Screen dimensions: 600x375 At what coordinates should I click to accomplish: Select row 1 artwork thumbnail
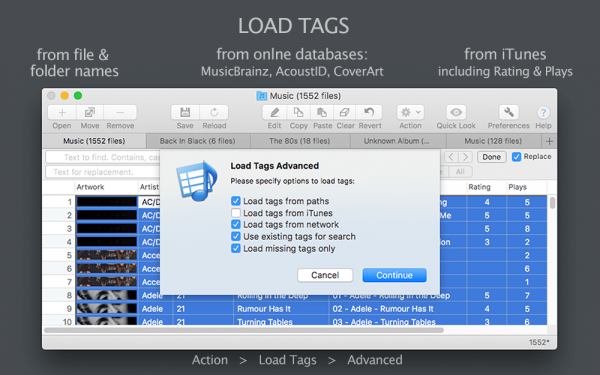[x=107, y=202]
